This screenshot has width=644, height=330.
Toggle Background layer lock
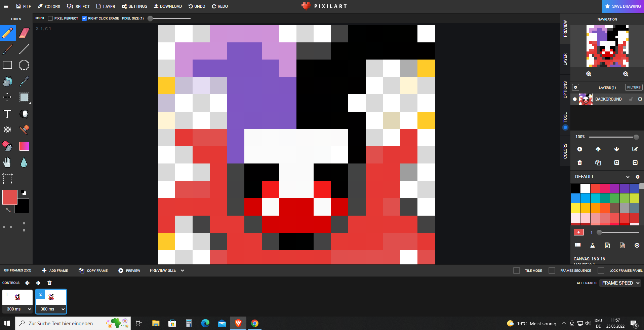pyautogui.click(x=631, y=99)
